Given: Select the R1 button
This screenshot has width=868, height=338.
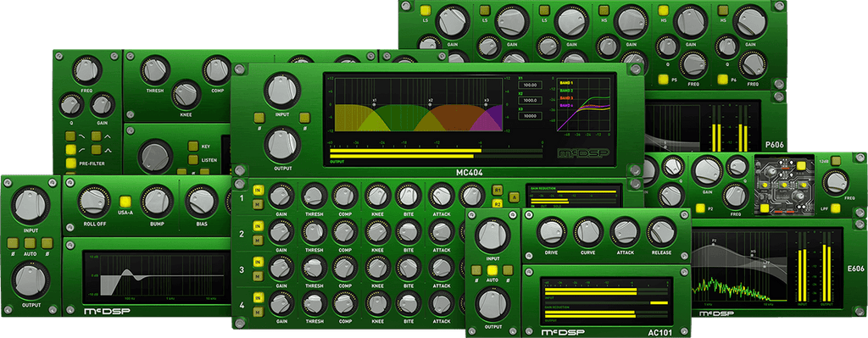Looking at the screenshot, I should pyautogui.click(x=497, y=189).
